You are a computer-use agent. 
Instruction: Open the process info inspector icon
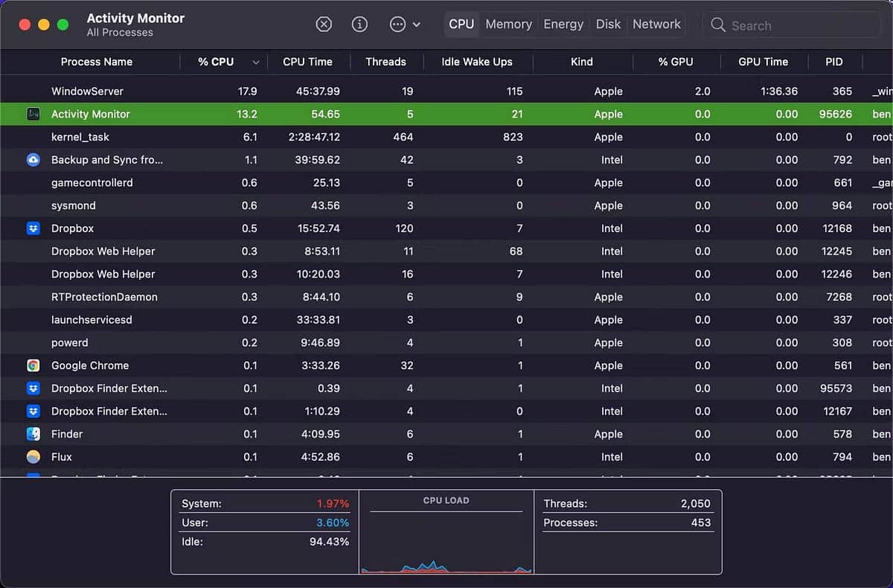click(359, 25)
